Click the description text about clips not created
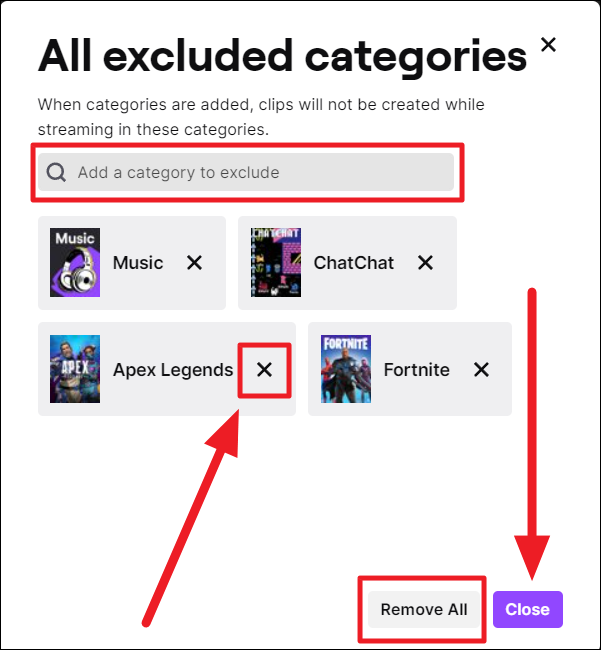Viewport: 601px width, 650px height. 261,117
